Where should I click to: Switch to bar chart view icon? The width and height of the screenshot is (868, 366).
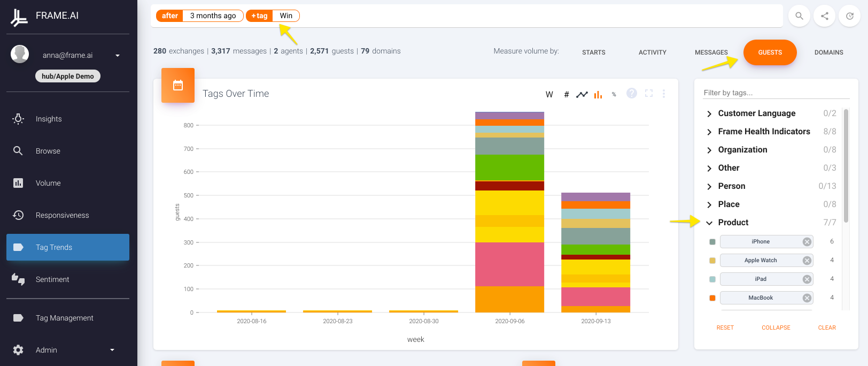(598, 95)
